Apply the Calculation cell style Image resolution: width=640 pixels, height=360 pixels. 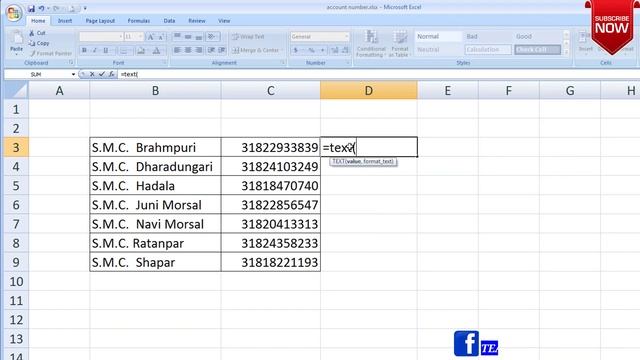488,49
